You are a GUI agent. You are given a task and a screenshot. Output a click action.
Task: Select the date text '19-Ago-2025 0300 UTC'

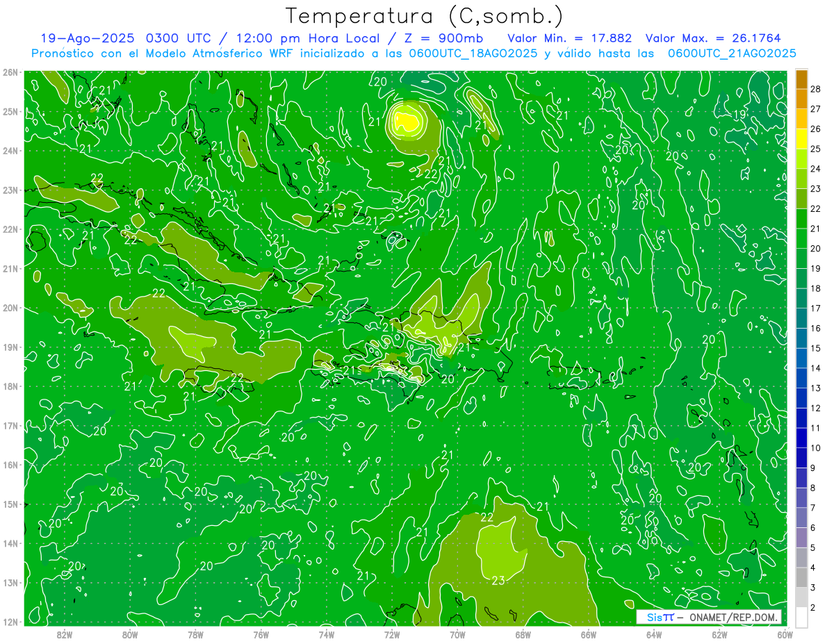125,38
